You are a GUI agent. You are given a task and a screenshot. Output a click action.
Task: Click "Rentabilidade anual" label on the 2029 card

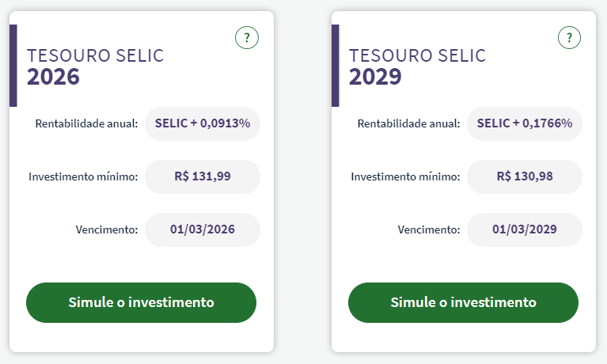click(x=409, y=123)
